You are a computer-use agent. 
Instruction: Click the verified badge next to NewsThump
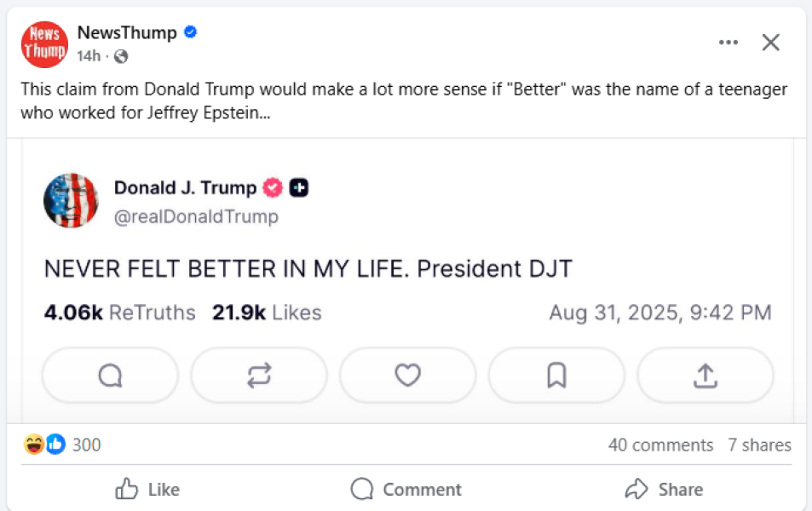[x=189, y=32]
